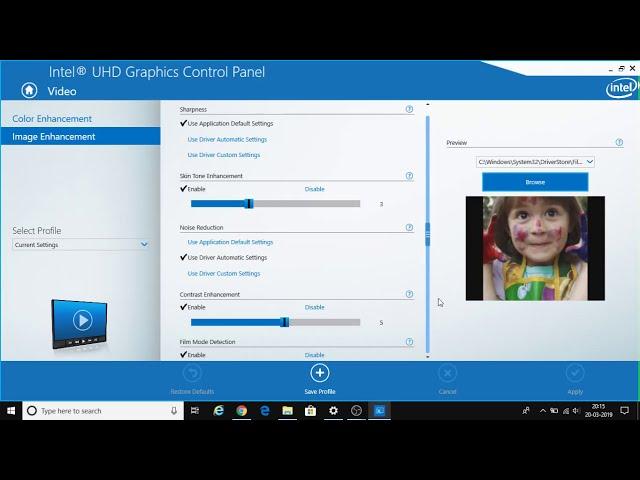
Task: Open the Action Center notifications icon
Action: pos(624,411)
